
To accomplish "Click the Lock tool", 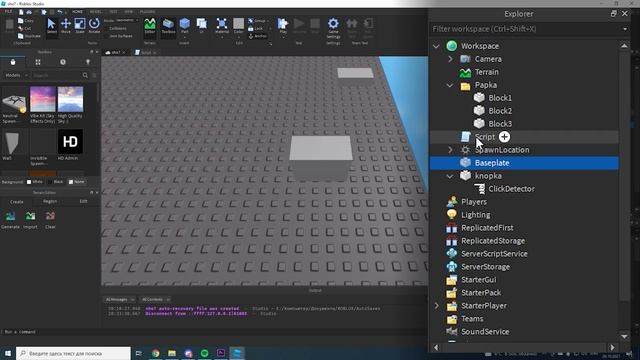I will 256,29.
